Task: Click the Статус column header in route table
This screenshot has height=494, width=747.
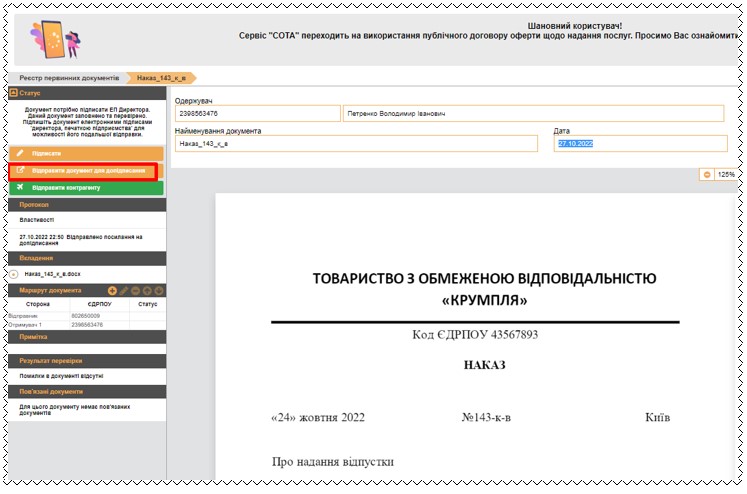Action: pos(148,304)
